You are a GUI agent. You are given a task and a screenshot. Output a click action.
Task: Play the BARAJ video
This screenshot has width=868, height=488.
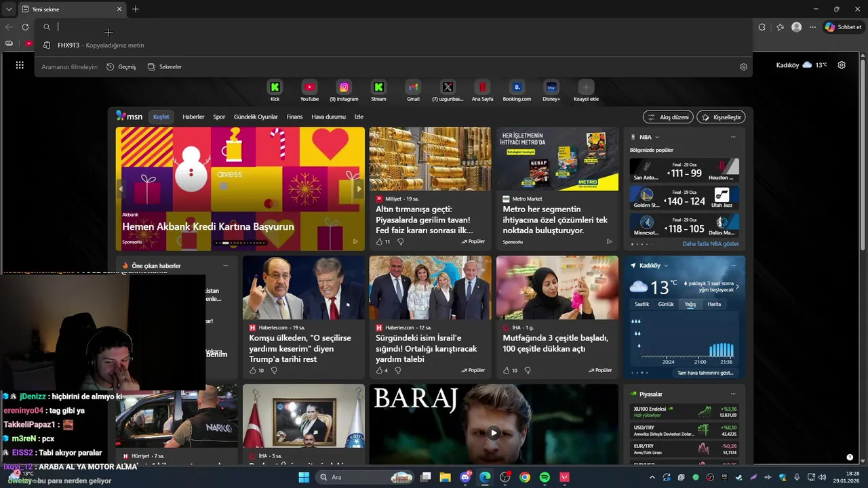click(x=494, y=433)
